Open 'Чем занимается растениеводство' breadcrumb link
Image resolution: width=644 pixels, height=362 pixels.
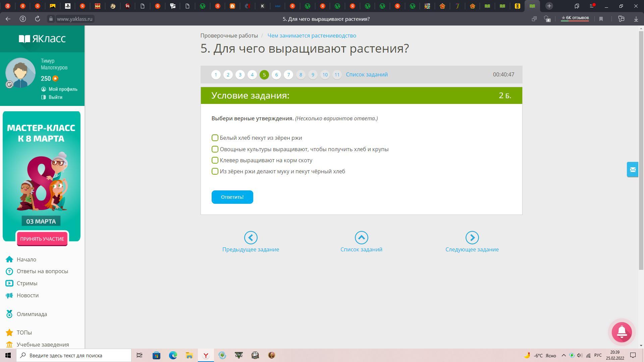[x=312, y=36]
